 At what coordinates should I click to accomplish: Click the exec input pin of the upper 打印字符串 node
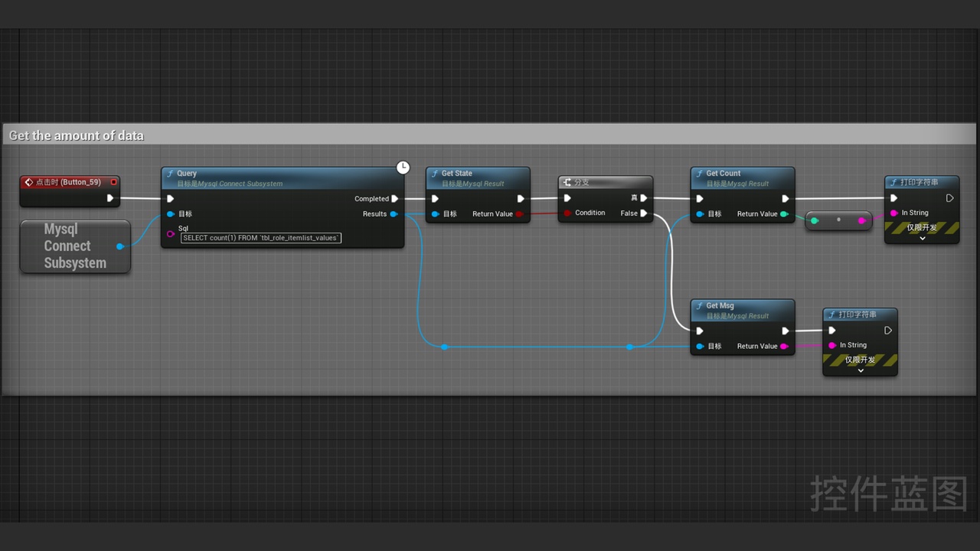pos(893,198)
